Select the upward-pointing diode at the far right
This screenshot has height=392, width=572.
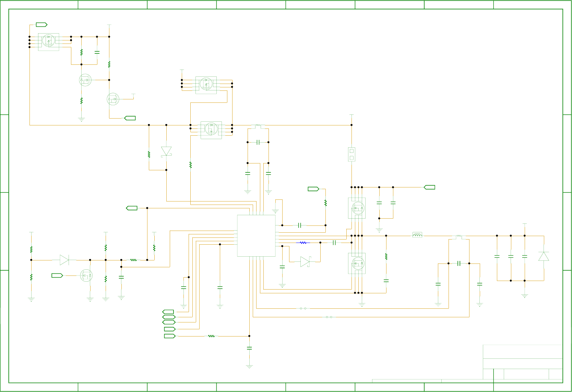point(544,256)
